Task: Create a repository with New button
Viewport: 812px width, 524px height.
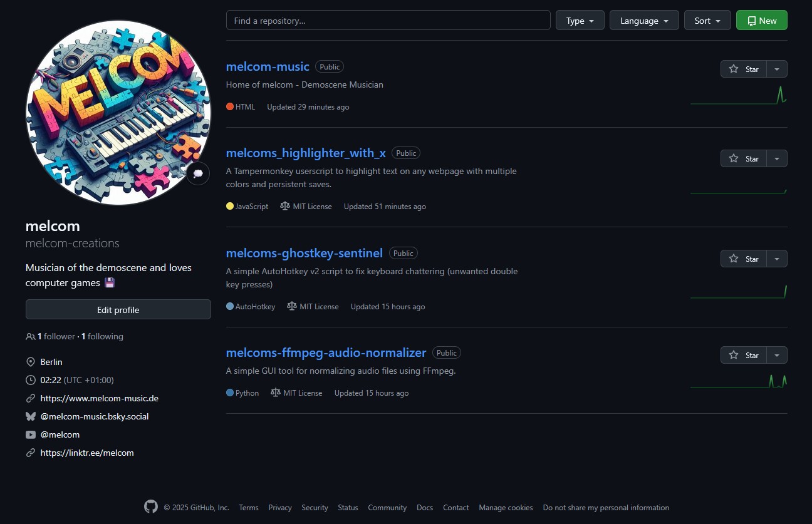Action: click(761, 21)
